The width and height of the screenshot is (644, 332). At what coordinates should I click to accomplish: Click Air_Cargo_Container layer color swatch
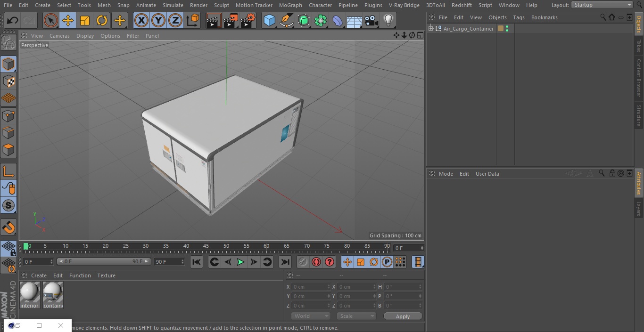coord(501,29)
